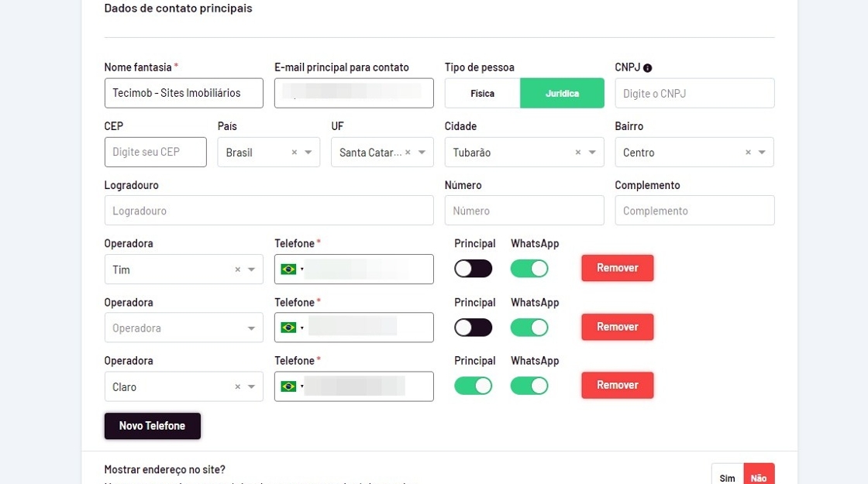Select Física as Tipo de pessoa
Viewport: 868px width, 484px height.
click(x=482, y=93)
